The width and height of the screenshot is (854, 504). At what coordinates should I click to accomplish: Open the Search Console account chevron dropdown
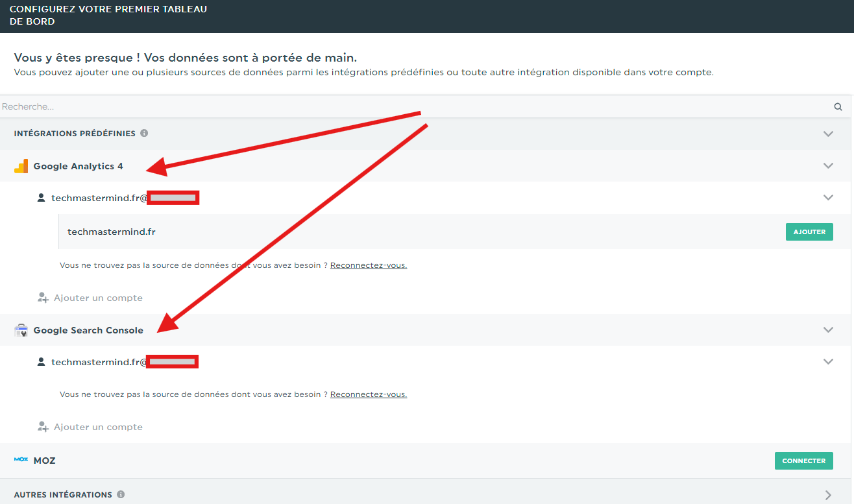tap(828, 361)
